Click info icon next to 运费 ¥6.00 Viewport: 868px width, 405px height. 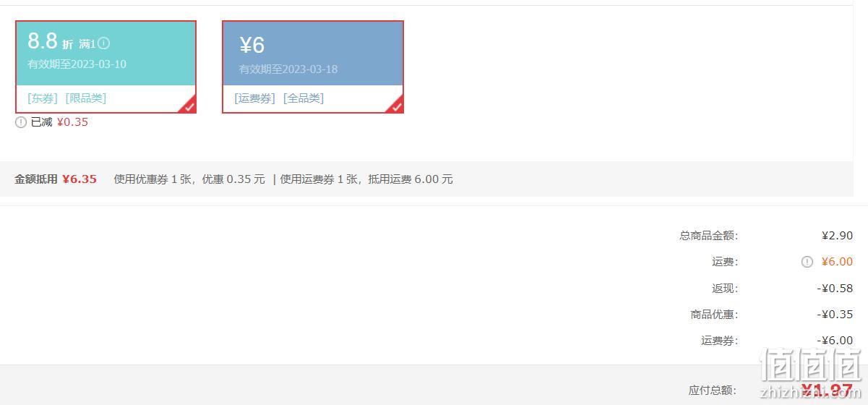click(x=807, y=262)
